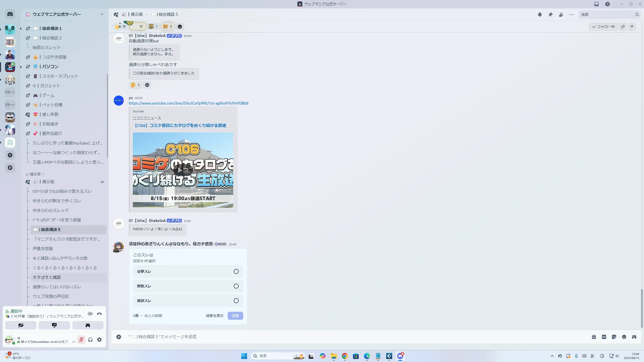This screenshot has width=644, height=362.
Task: Open the えすぱすと雑談 thread
Action: pos(47,277)
